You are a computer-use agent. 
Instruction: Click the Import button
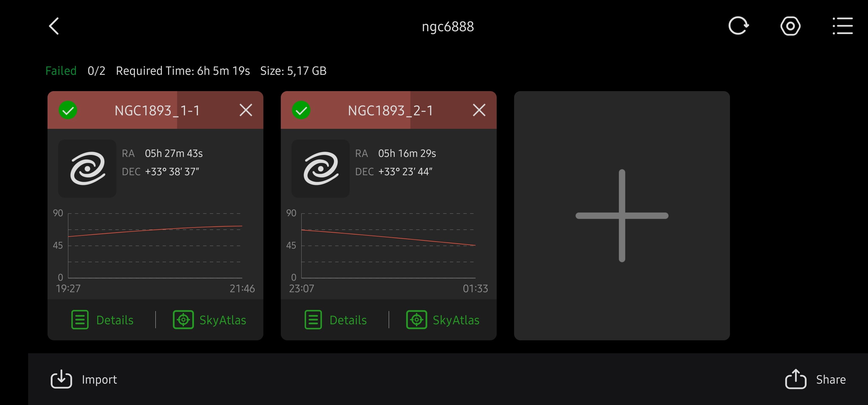click(x=84, y=379)
